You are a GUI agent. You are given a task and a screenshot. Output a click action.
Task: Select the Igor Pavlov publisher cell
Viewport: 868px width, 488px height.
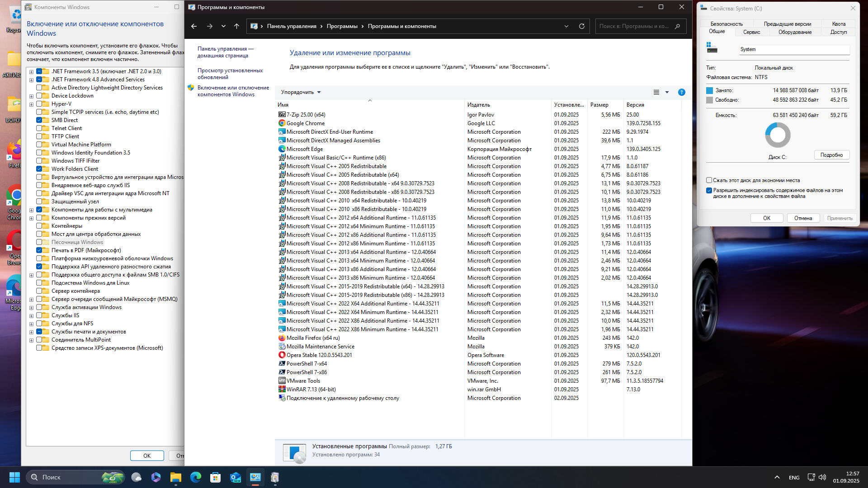click(481, 115)
